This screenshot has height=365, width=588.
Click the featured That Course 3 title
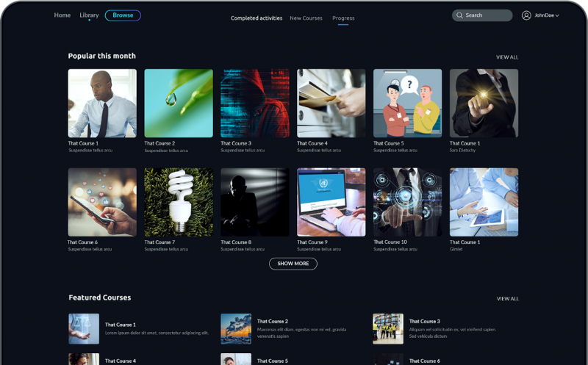point(425,321)
